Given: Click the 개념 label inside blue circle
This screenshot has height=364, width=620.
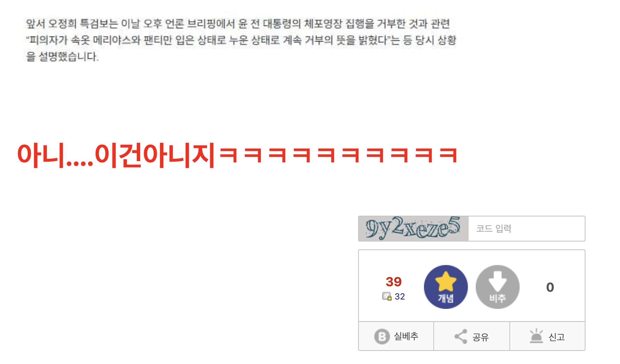Looking at the screenshot, I should pyautogui.click(x=446, y=298).
